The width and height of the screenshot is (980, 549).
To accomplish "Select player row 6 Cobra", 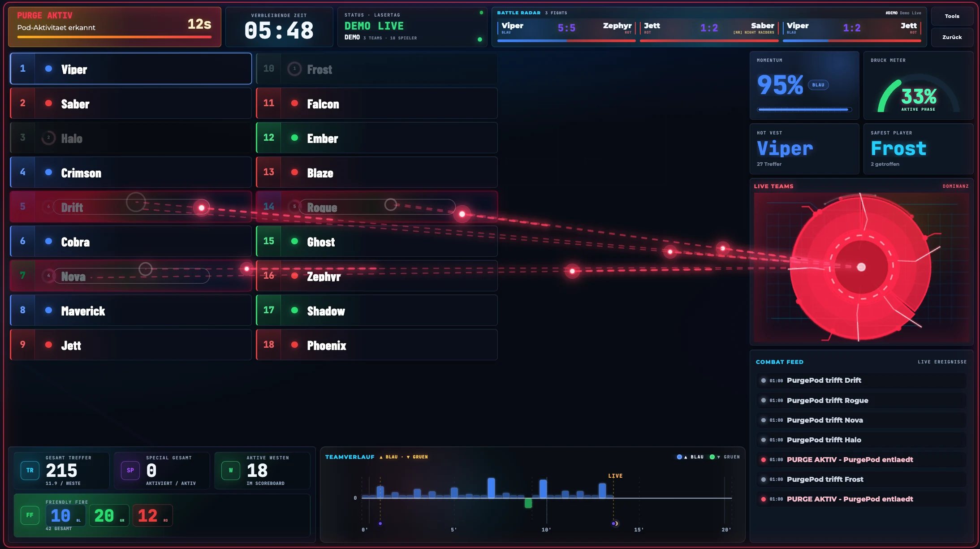I will point(131,241).
